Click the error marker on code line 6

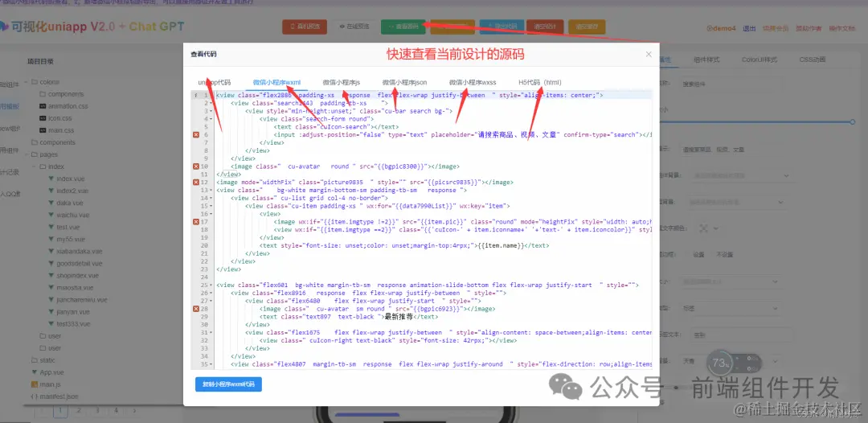click(x=196, y=134)
